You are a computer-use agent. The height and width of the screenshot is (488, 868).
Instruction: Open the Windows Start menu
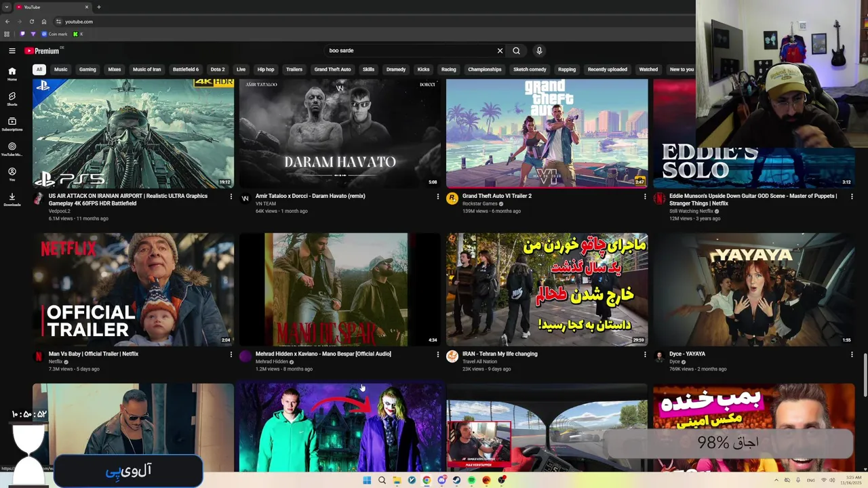pyautogui.click(x=367, y=480)
